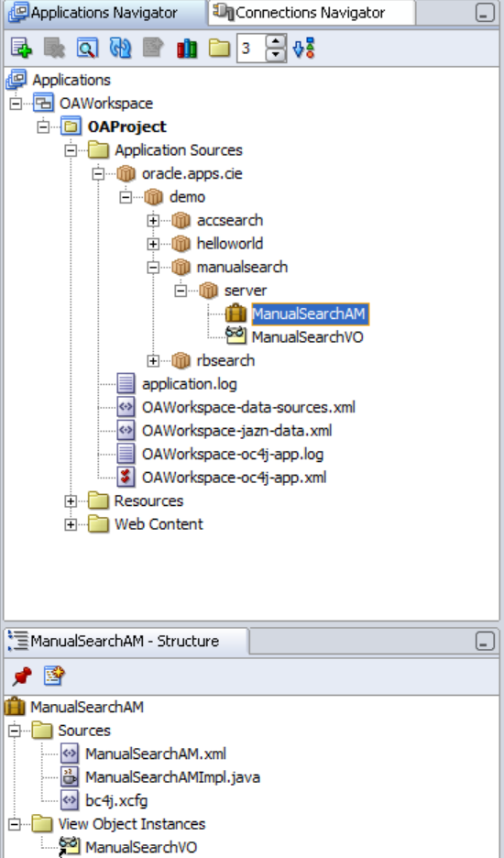Expand the accsearch package
504x858 pixels.
coord(153,221)
